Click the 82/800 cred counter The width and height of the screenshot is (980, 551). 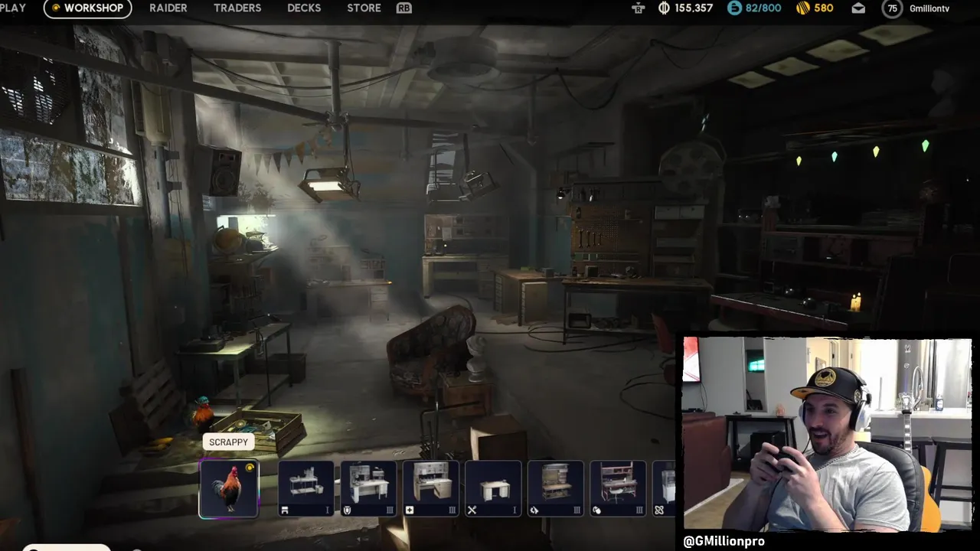click(763, 8)
